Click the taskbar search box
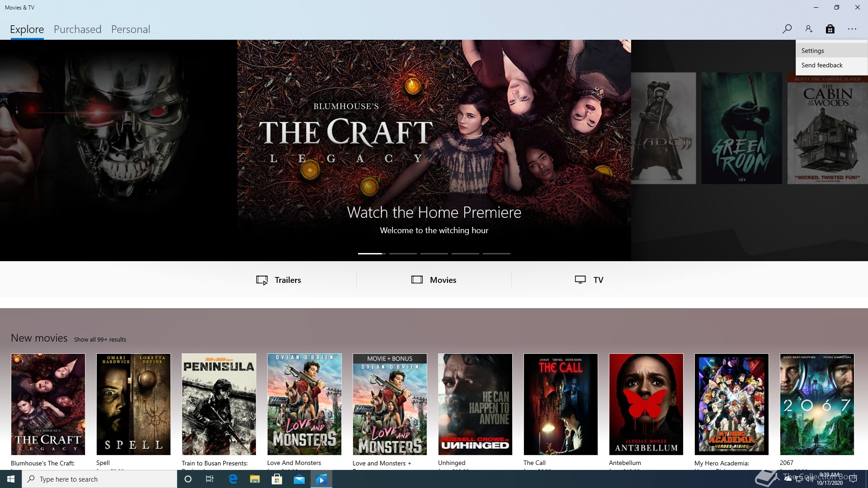This screenshot has width=868, height=488. (x=99, y=479)
